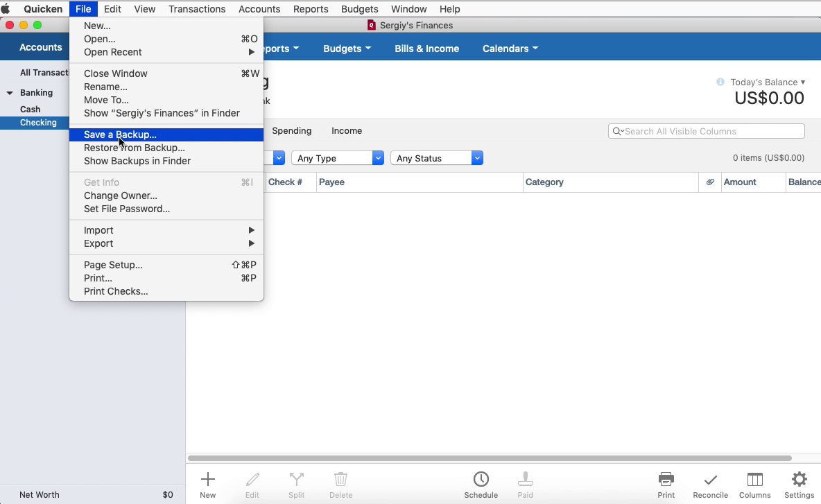
Task: Select Move To... menu item
Action: coord(166,100)
